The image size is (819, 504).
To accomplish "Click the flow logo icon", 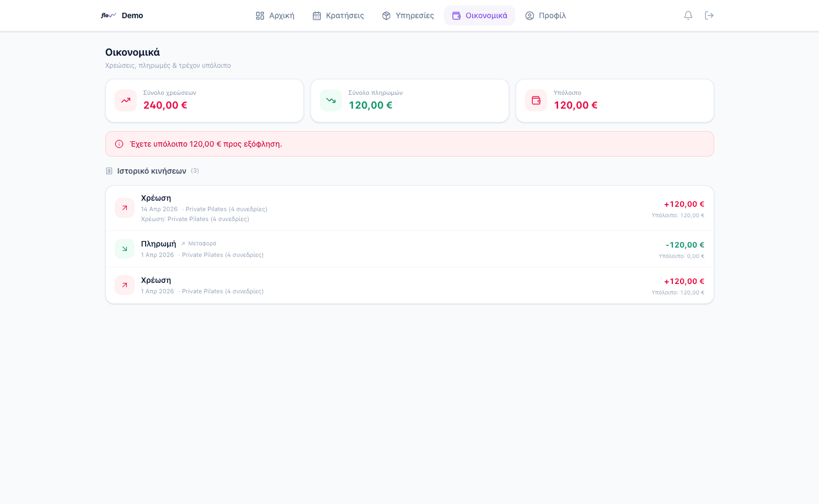I will (x=109, y=15).
